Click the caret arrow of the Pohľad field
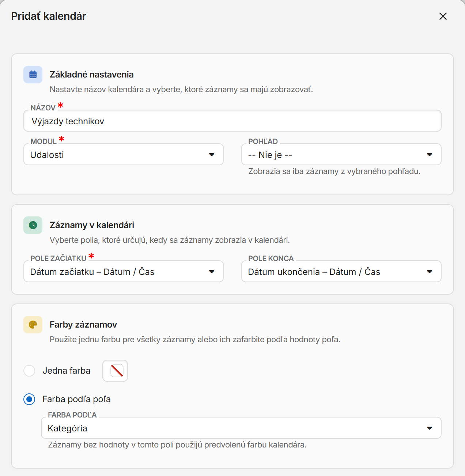 coord(430,155)
